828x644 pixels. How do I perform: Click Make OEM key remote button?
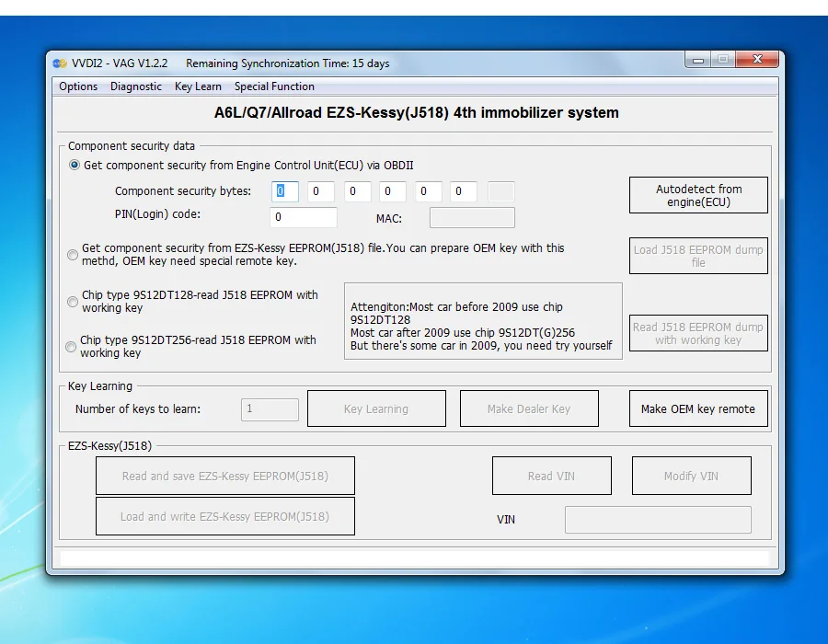point(698,408)
